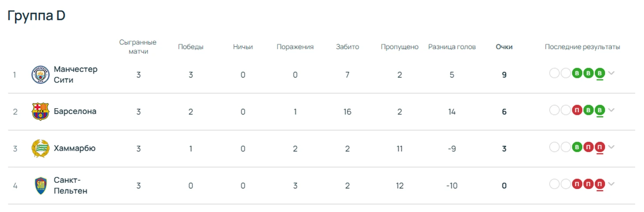
Task: Click the Разница голов column header
Action: 452,47
